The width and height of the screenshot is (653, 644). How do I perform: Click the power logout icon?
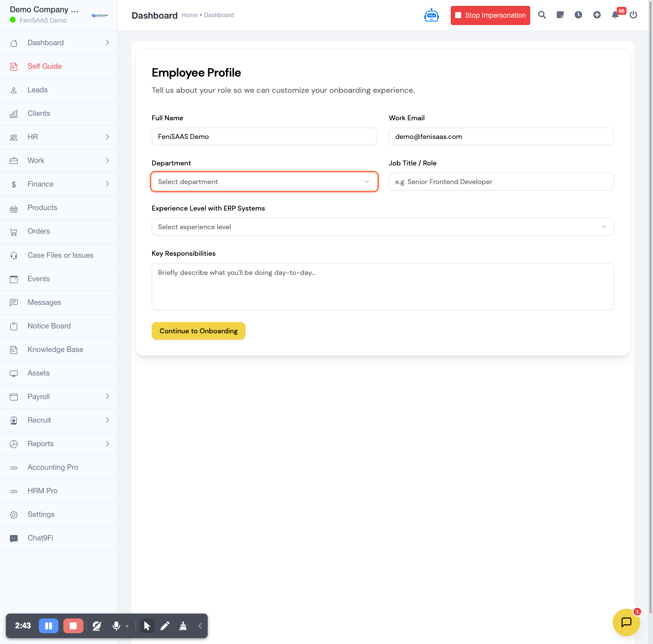[633, 15]
